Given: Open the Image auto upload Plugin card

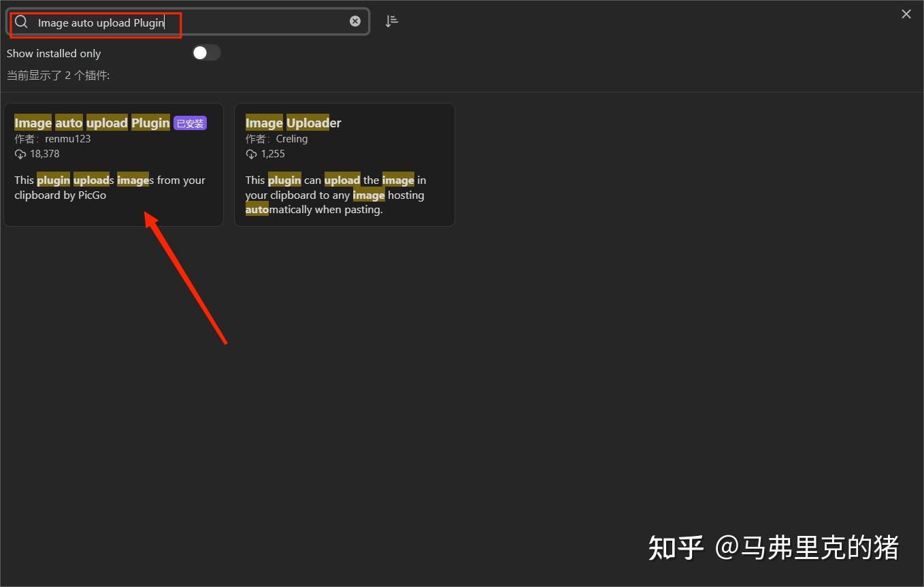Looking at the screenshot, I should pyautogui.click(x=114, y=165).
